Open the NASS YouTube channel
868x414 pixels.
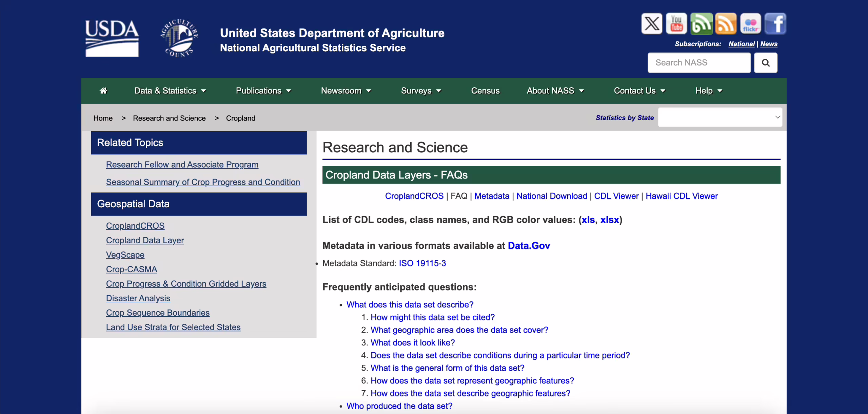[676, 23]
